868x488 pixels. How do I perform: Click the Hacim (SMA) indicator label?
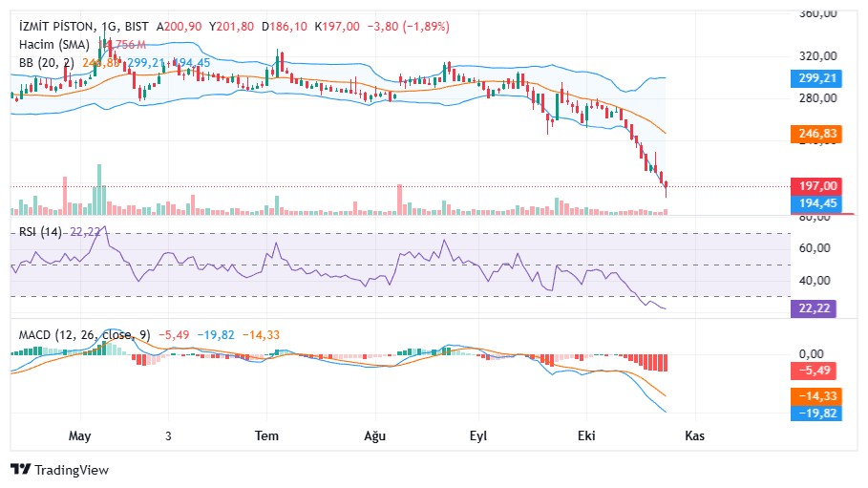pos(54,44)
